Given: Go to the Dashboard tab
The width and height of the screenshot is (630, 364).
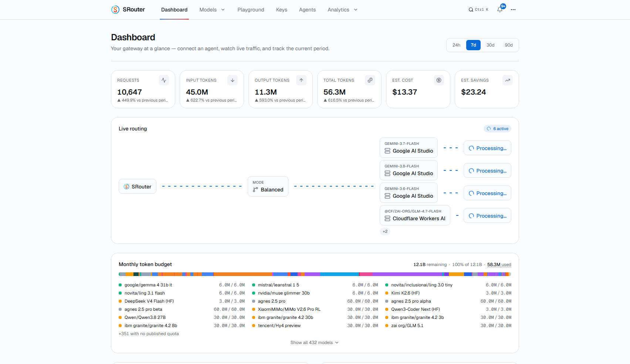Looking at the screenshot, I should tap(174, 10).
